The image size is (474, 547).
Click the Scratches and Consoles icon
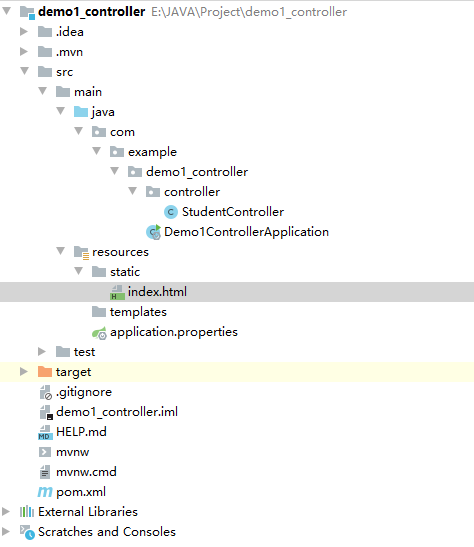[x=27, y=532]
